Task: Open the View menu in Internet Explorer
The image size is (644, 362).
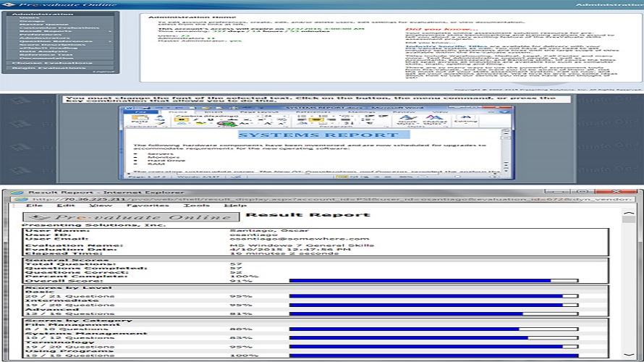Action: coord(101,205)
